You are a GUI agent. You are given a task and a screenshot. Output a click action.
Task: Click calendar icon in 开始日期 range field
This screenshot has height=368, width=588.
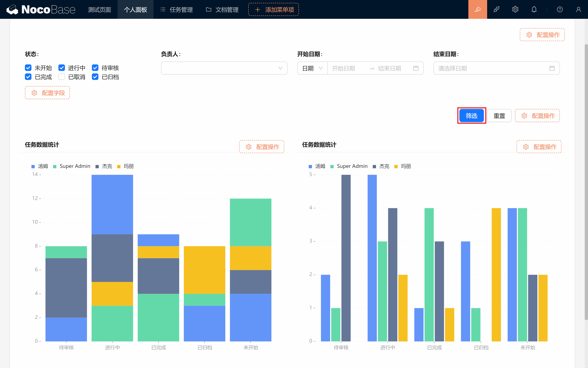tap(416, 68)
